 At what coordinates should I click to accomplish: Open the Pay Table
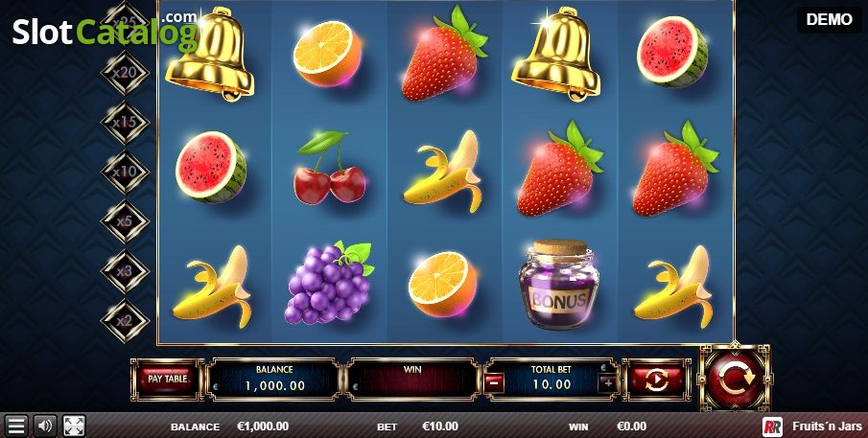tap(167, 380)
